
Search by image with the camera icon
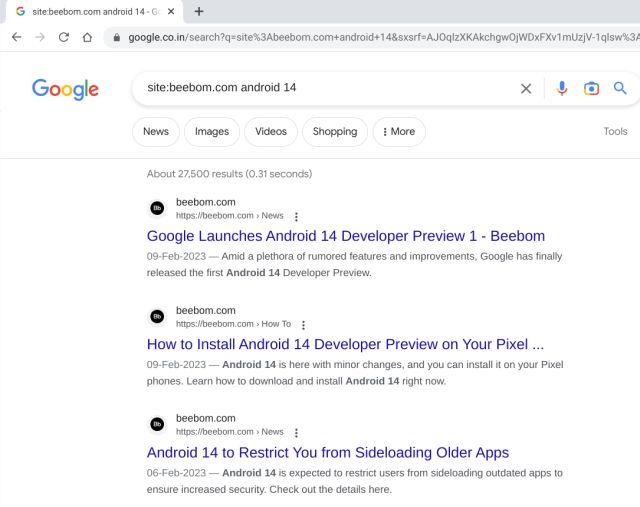click(x=591, y=88)
